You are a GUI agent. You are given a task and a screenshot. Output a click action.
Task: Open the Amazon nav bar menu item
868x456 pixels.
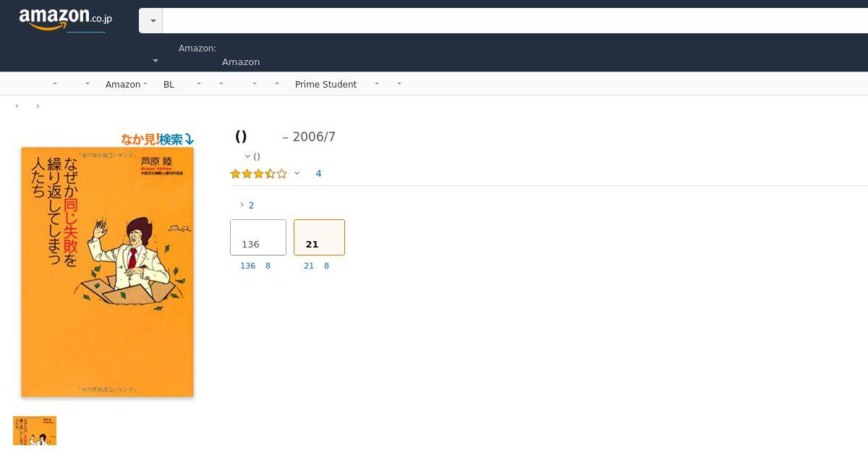click(x=123, y=85)
